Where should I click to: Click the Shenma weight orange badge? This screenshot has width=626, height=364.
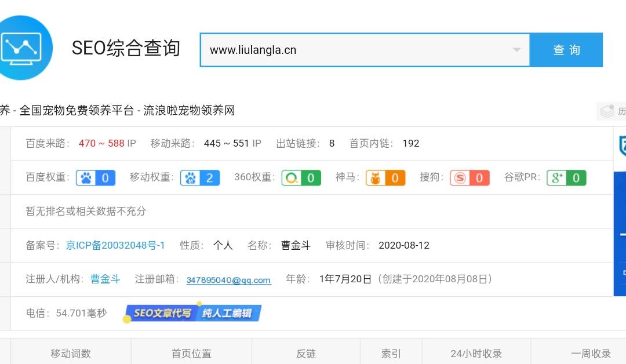point(385,178)
